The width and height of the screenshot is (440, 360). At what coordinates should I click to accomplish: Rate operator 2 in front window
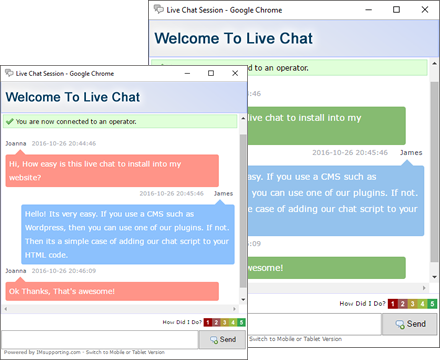(216, 322)
